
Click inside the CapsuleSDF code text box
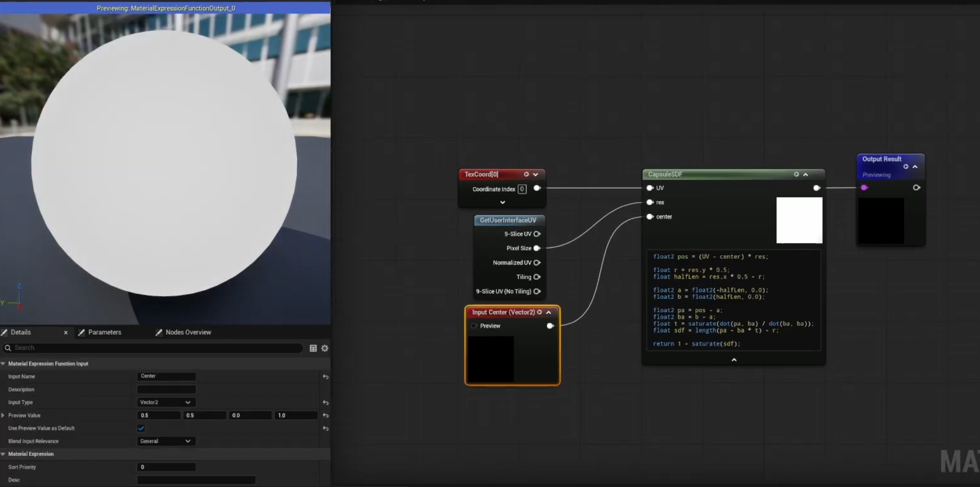pos(734,300)
